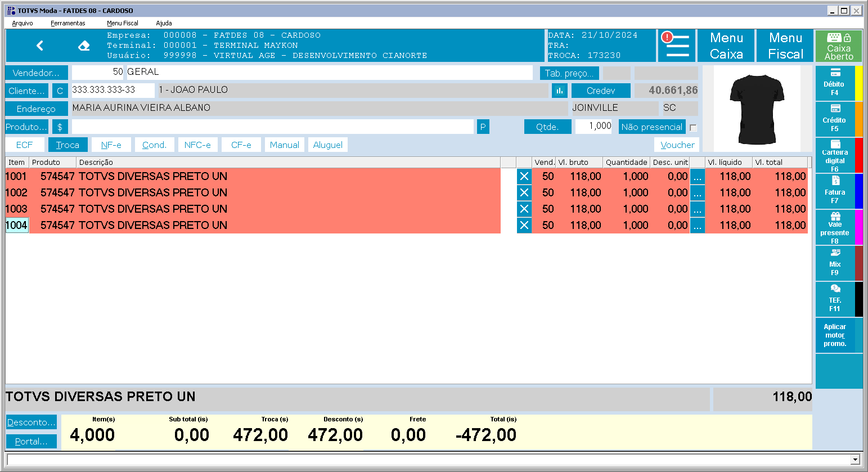Select Carteira digital F6 payment
868x472 pixels.
click(x=835, y=155)
